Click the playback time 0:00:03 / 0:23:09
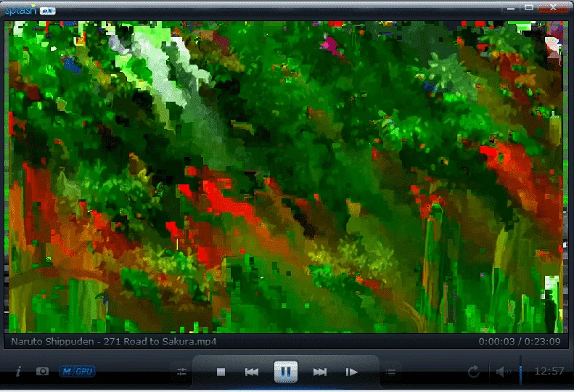This screenshot has height=392, width=574. (520, 341)
